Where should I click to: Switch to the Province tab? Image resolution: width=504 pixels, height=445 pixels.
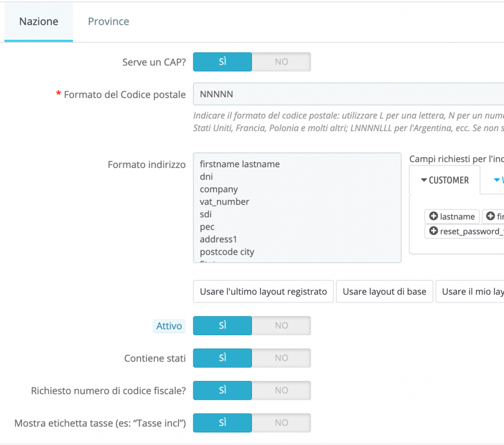tap(109, 21)
